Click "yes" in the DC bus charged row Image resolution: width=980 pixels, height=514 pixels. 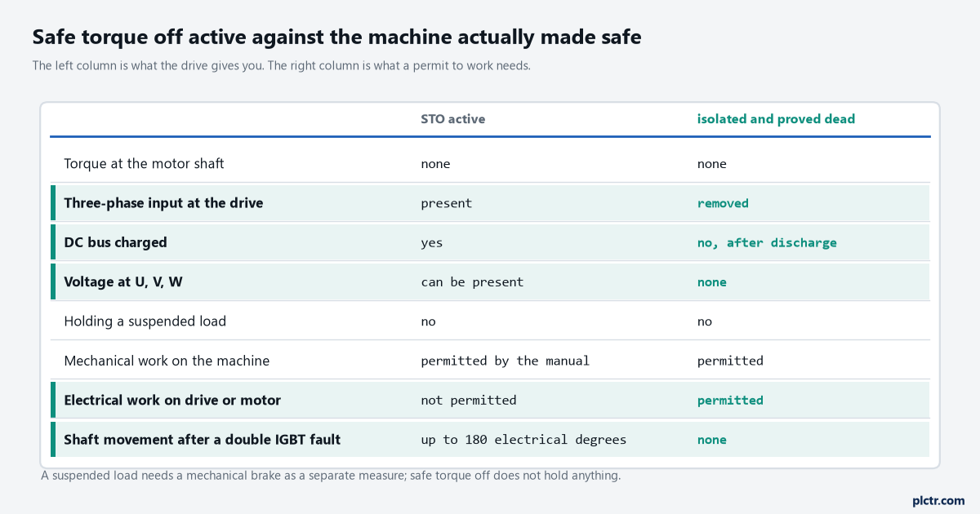(432, 243)
